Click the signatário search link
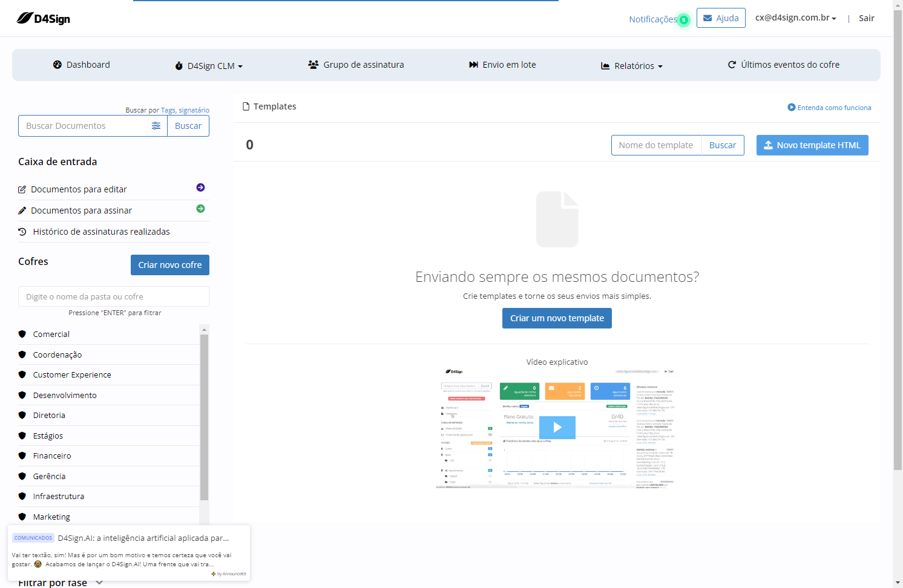Screen dimensions: 903x588 tap(194, 110)
